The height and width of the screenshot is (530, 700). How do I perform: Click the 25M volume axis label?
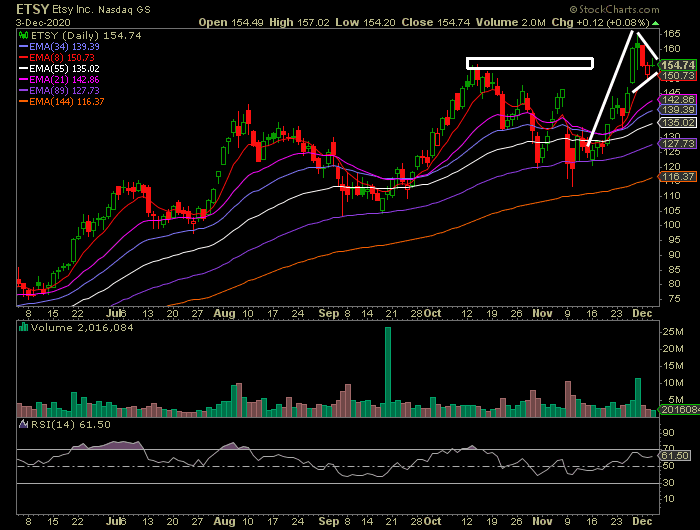tap(673, 332)
